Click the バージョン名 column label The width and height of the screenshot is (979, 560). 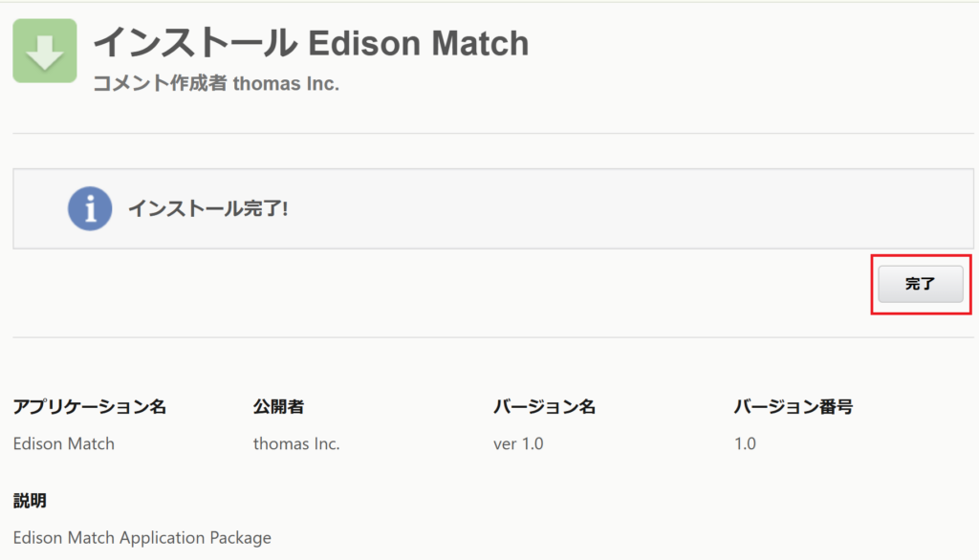coord(544,407)
